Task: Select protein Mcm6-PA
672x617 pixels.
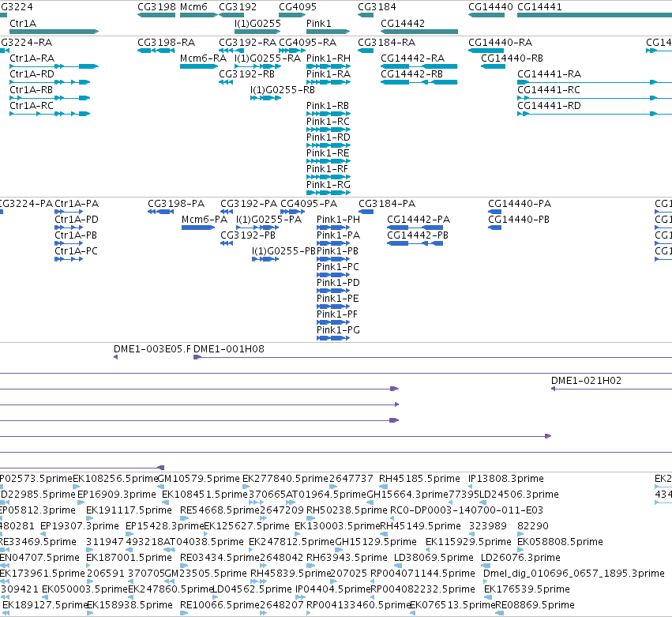Action: tap(198, 228)
